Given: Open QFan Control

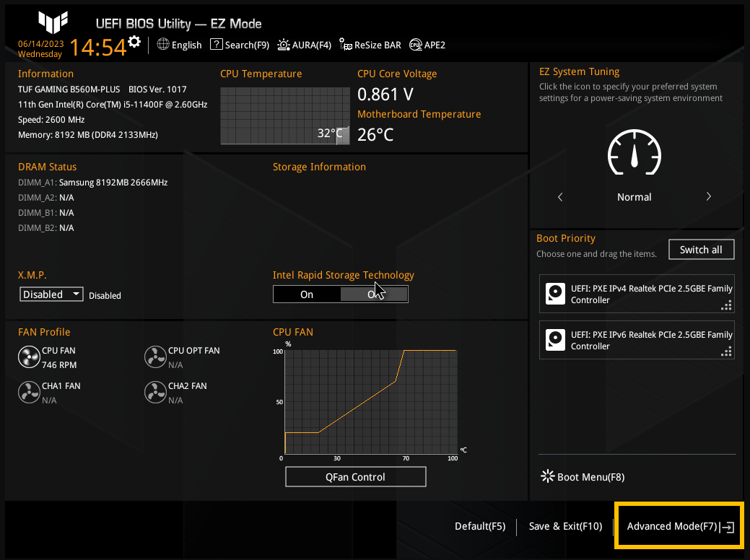Looking at the screenshot, I should coord(355,477).
